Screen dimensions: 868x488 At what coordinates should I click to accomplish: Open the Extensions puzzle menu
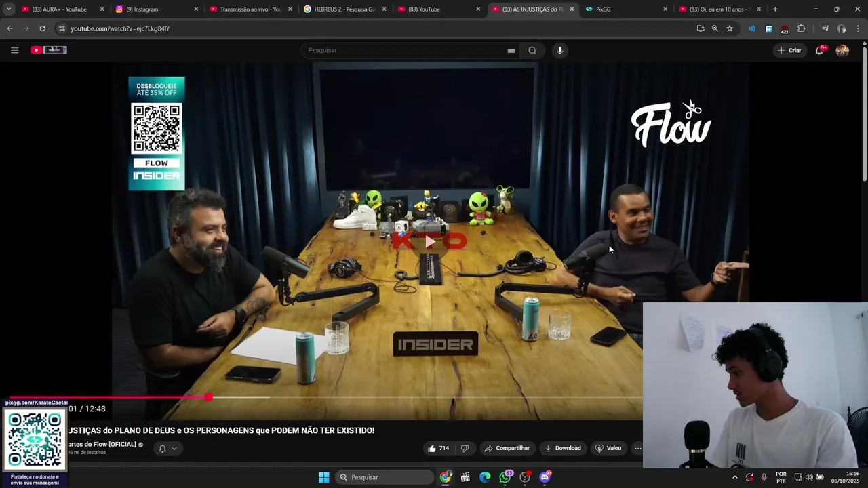[x=801, y=28]
